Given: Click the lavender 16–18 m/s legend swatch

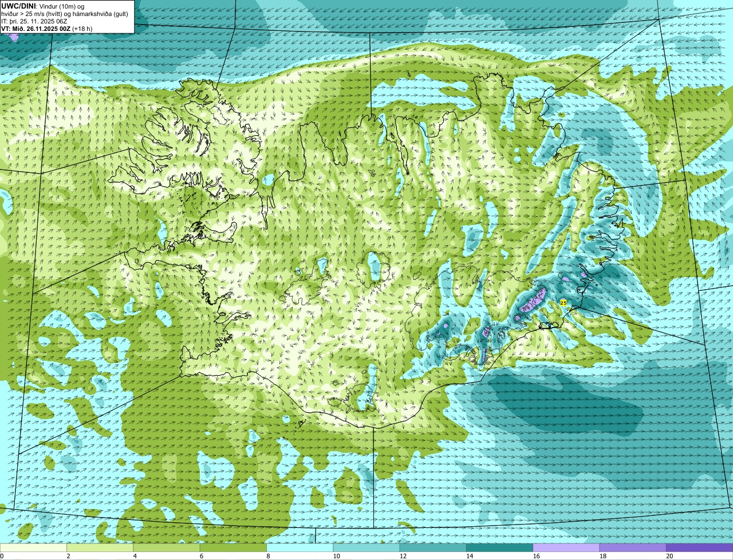Looking at the screenshot, I should (x=566, y=547).
